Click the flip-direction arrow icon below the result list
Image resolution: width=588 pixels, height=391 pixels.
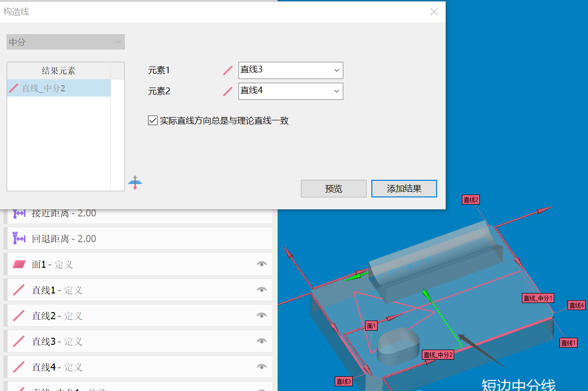coord(135,182)
